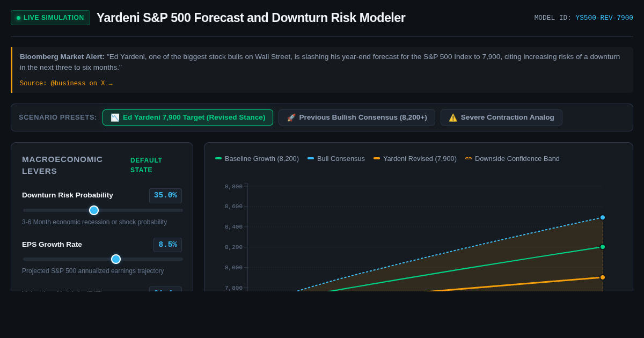Image resolution: width=644 pixels, height=338 pixels.
Task: Click model ID YS500-REV-7900
Action: coord(604,18)
